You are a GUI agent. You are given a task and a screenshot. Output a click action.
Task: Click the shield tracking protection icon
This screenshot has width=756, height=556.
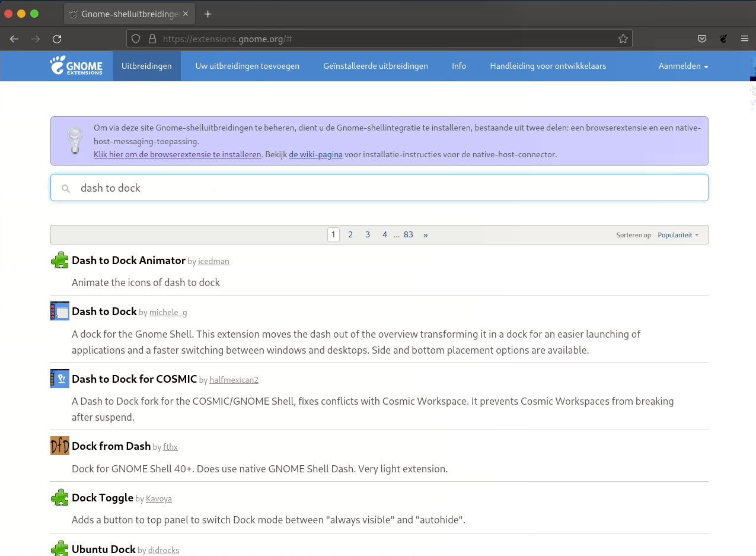[136, 39]
